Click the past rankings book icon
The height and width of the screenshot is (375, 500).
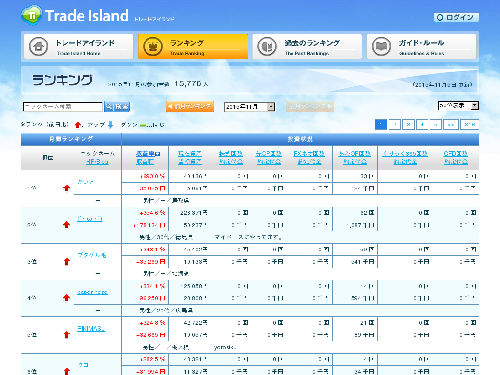coord(267,46)
